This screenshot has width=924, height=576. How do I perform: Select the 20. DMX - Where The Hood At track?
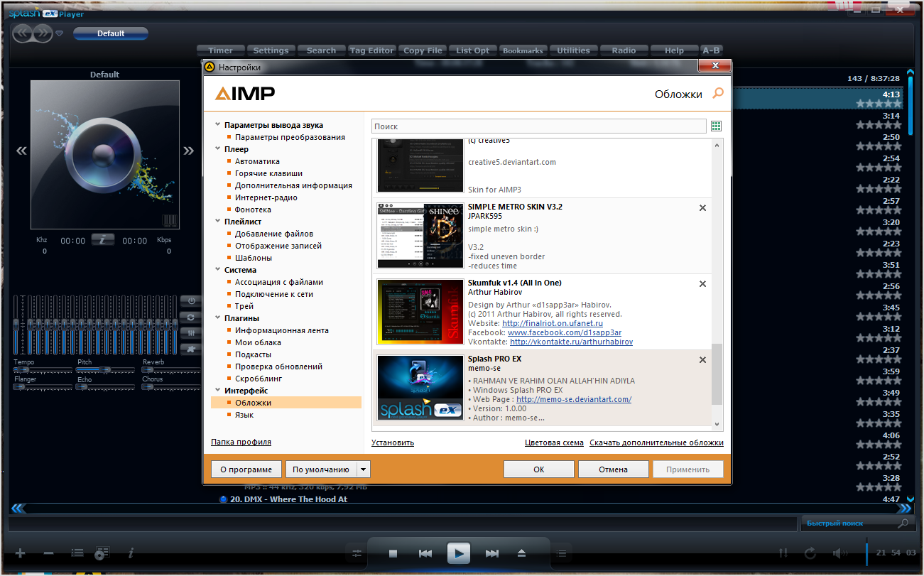(x=289, y=499)
